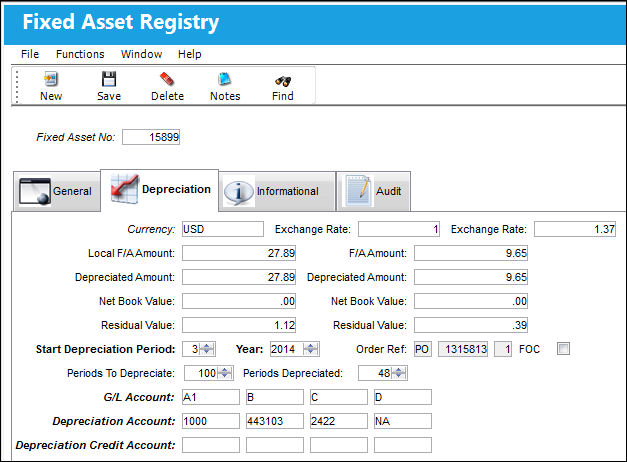Click the fourth Depreciation Credit Account field
The height and width of the screenshot is (462, 627).
point(403,445)
